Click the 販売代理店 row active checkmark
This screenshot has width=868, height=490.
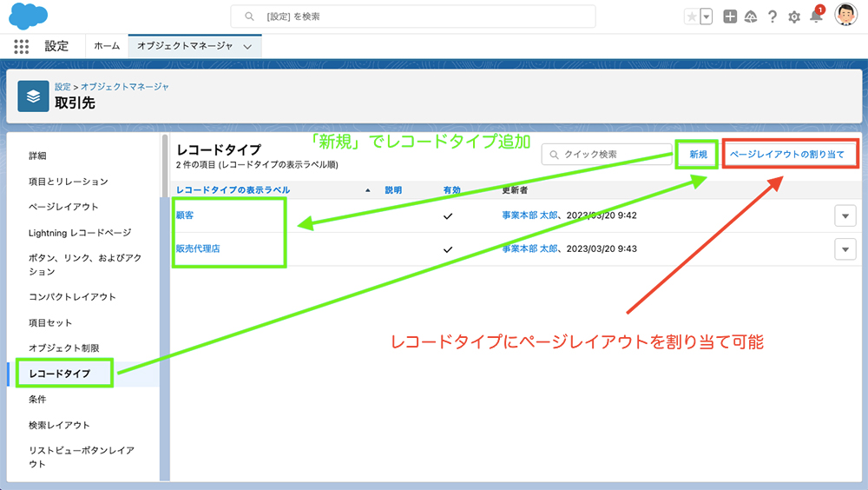(448, 249)
